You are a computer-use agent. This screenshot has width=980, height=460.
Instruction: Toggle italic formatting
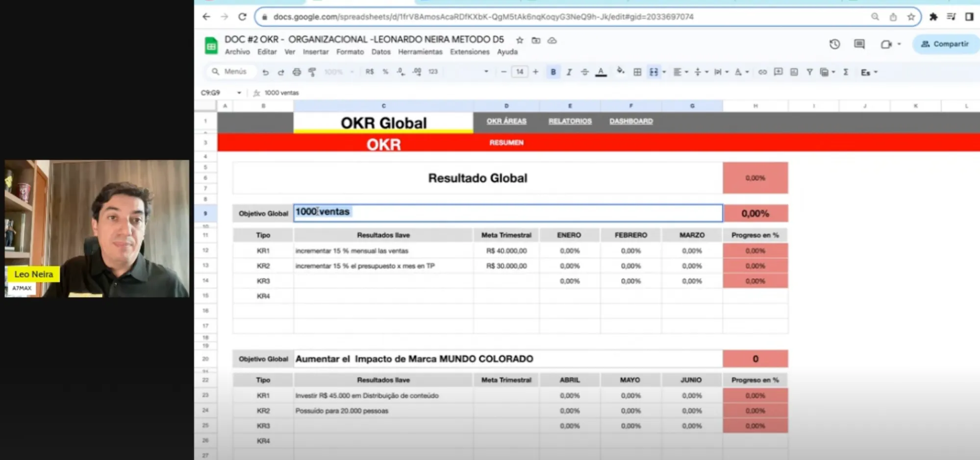569,72
